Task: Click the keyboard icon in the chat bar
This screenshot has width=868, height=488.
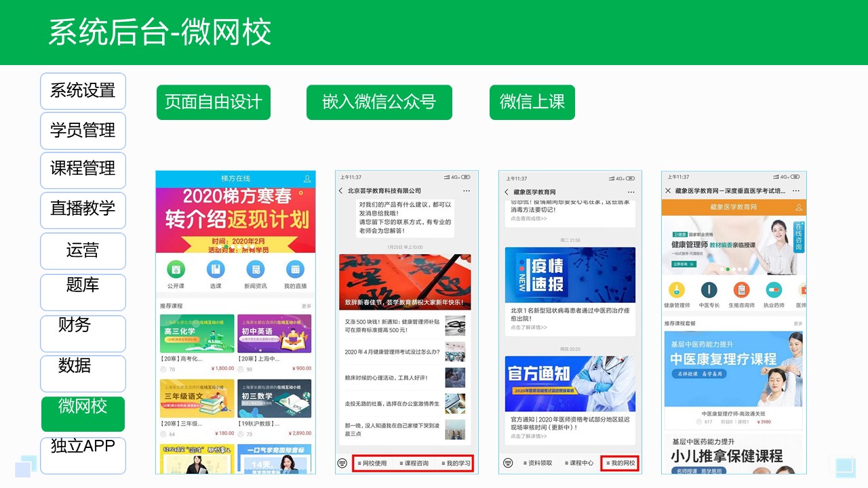Action: [x=342, y=462]
